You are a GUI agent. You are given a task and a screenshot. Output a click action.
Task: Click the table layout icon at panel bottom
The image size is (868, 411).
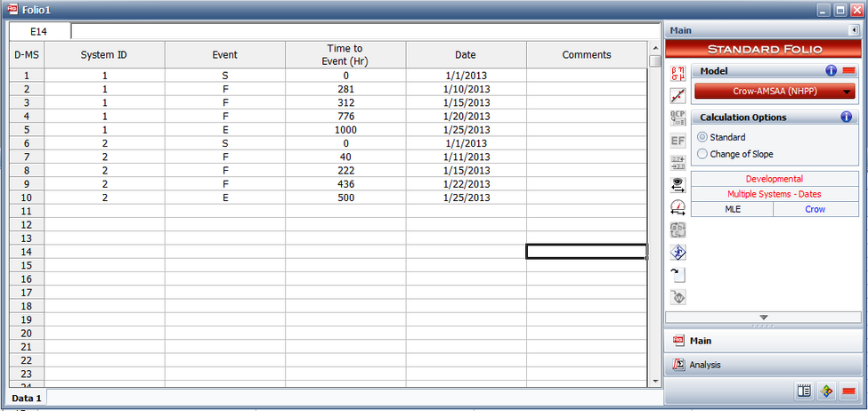point(804,391)
